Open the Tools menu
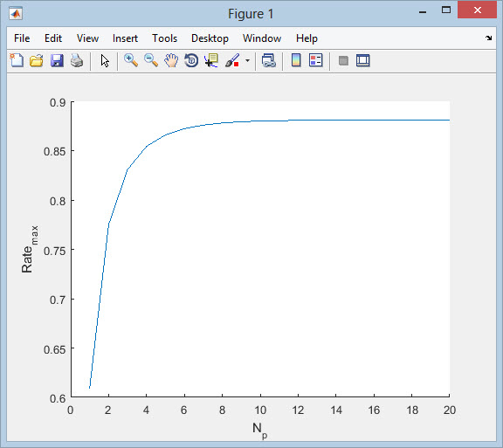Image resolution: width=503 pixels, height=448 pixels. 164,38
